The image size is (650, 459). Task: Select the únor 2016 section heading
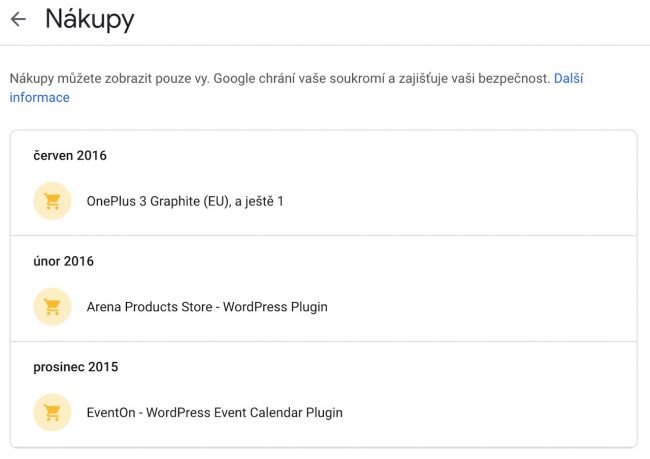point(64,261)
